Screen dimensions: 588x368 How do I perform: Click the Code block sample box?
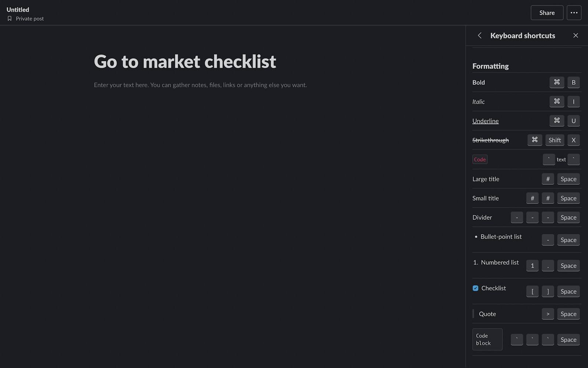(487, 339)
